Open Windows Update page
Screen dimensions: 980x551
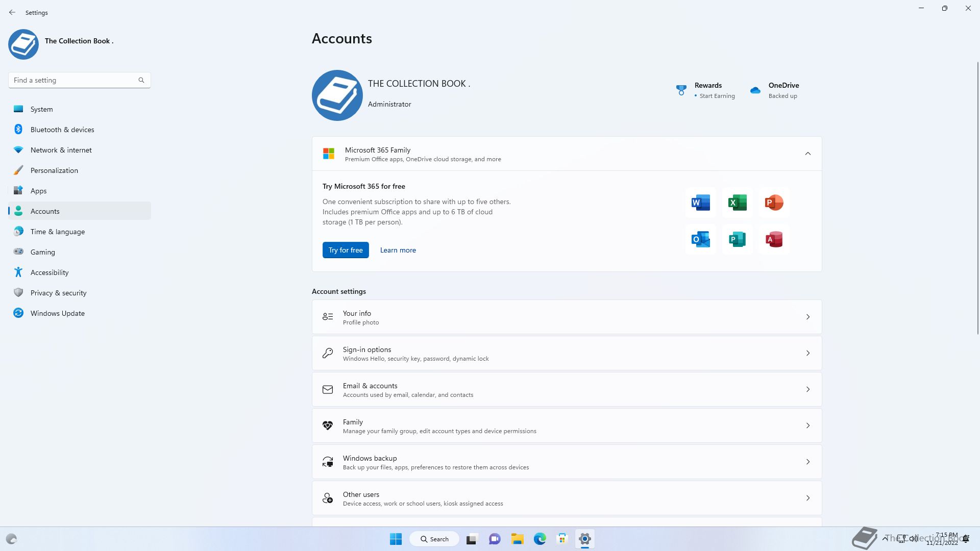pyautogui.click(x=80, y=313)
